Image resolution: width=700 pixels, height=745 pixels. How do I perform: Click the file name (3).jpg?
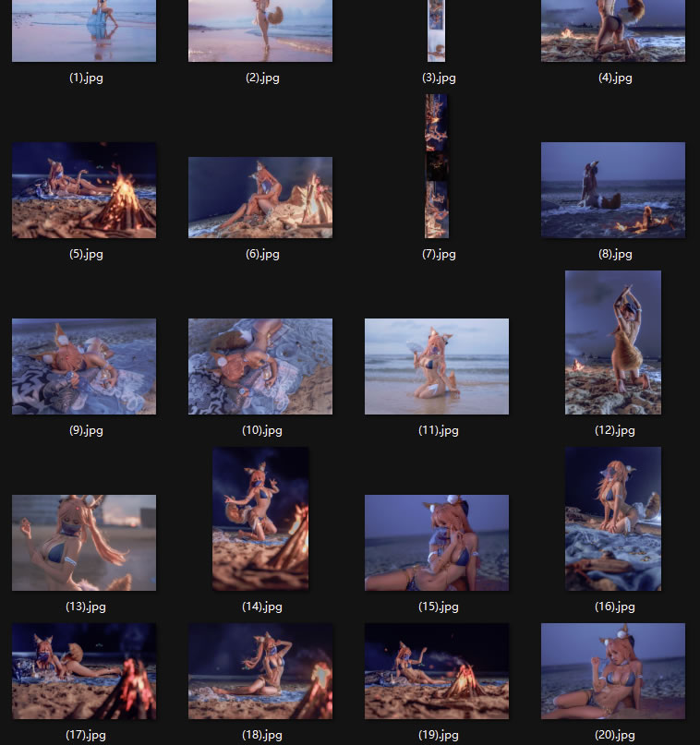point(439,78)
